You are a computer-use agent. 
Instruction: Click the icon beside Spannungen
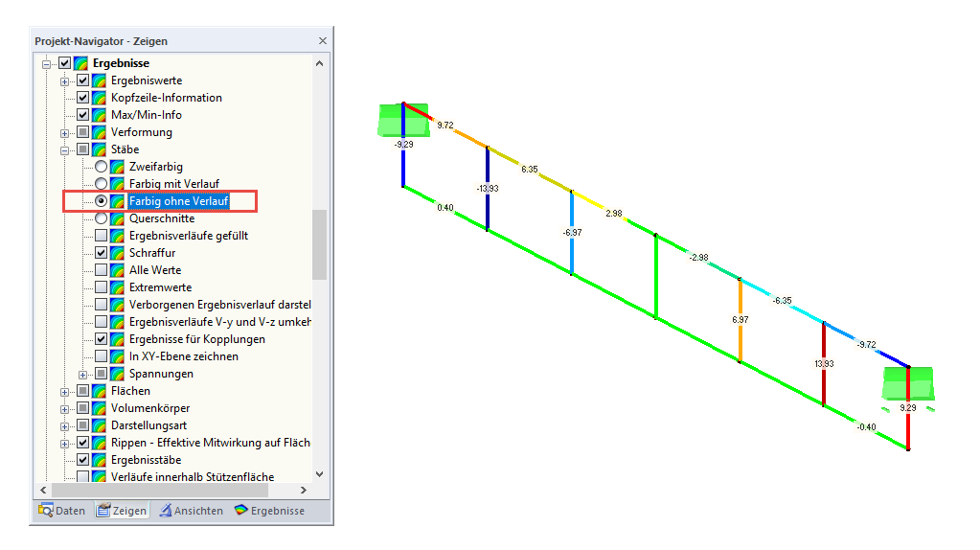(x=117, y=374)
